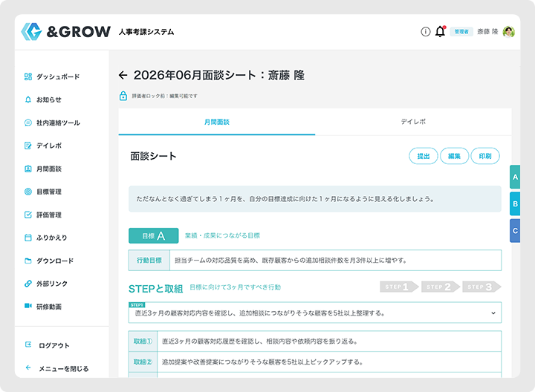
Task: Open 研修動画 in sidebar
Action: tap(43, 307)
